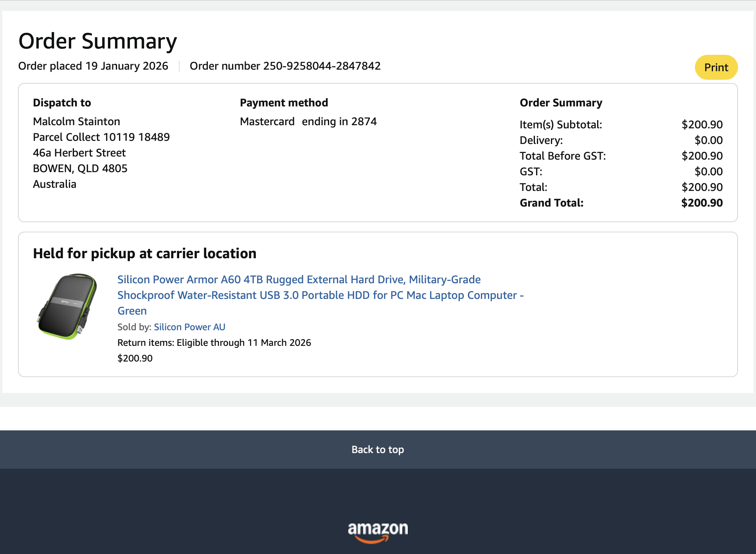Click the Payment method heading

[x=284, y=103]
